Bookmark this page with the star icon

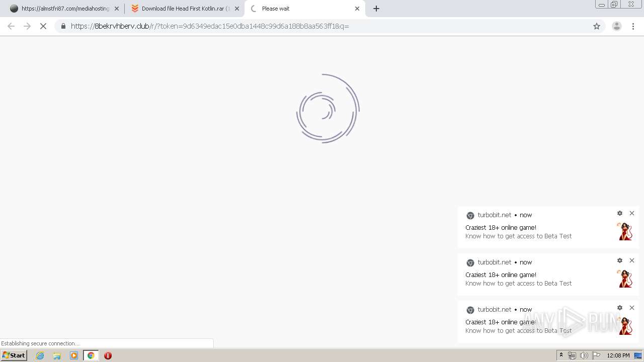point(597,26)
